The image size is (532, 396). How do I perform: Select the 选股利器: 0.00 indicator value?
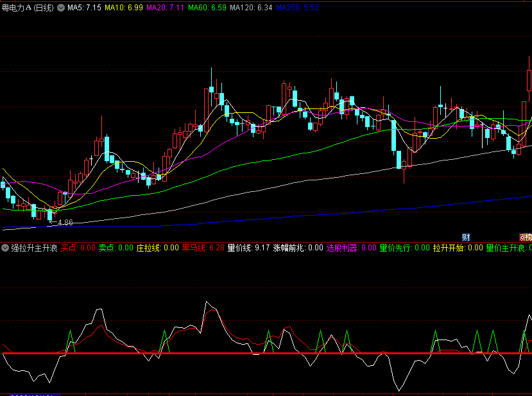pos(352,248)
